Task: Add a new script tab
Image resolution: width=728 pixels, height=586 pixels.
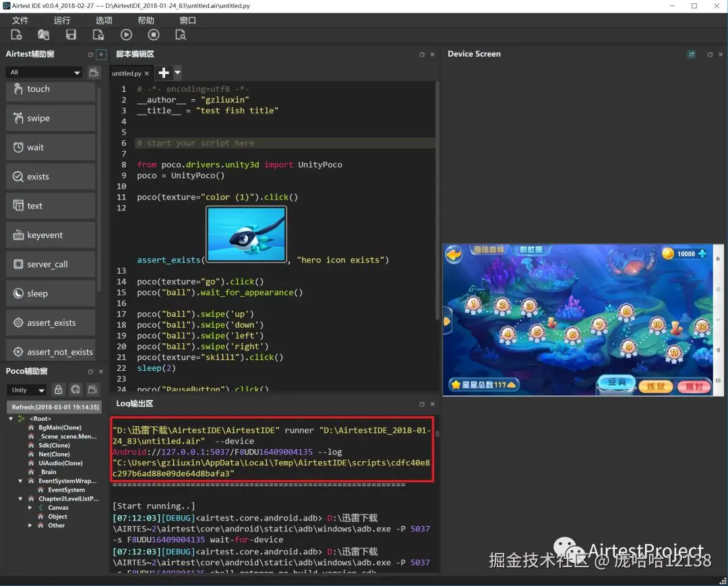Action: [x=163, y=73]
